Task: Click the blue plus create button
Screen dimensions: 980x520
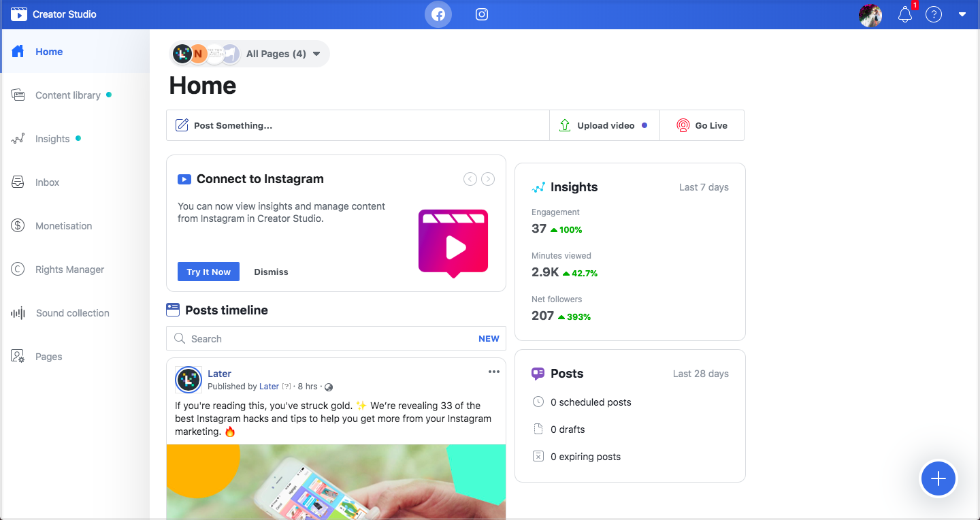Action: click(x=938, y=479)
